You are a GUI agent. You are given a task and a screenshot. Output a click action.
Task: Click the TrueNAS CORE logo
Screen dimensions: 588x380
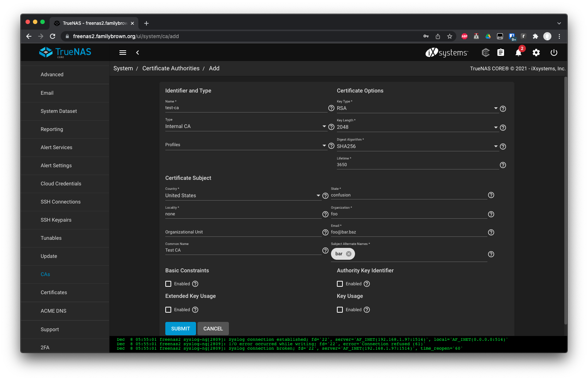click(x=65, y=52)
